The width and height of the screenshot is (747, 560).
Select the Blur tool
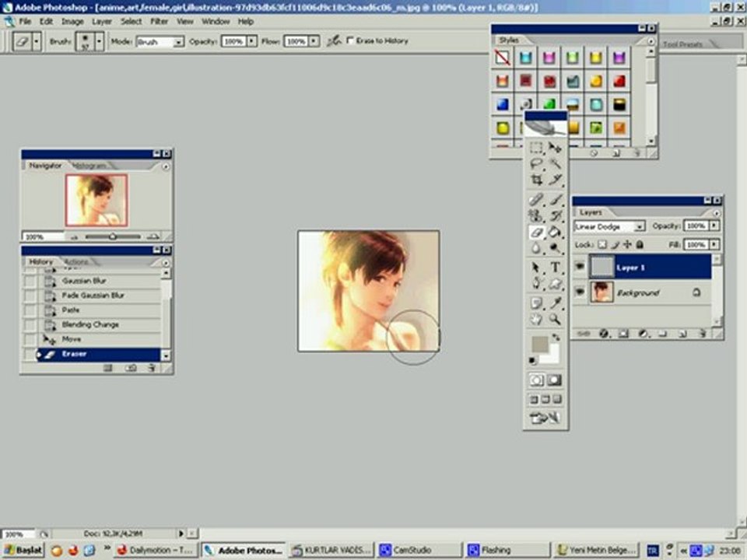click(x=536, y=248)
